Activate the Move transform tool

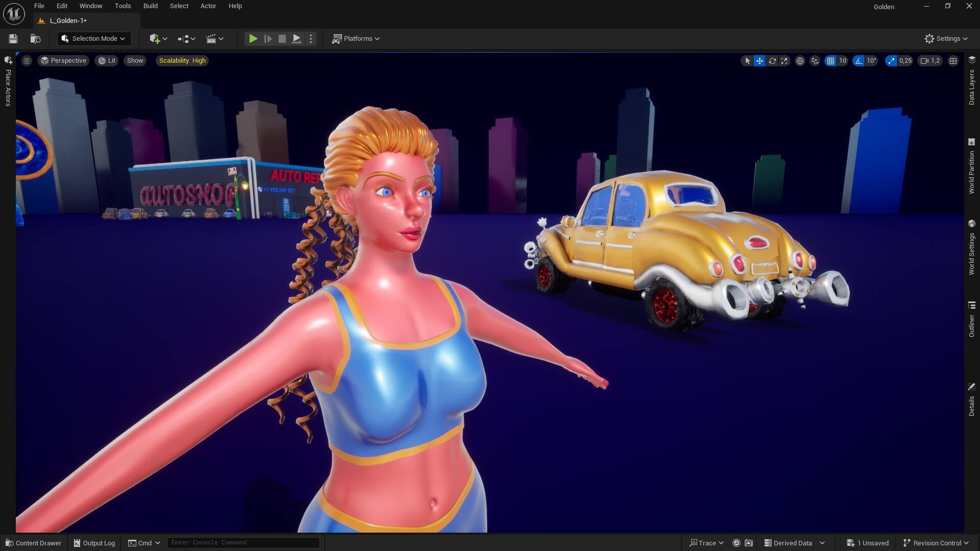pos(760,61)
